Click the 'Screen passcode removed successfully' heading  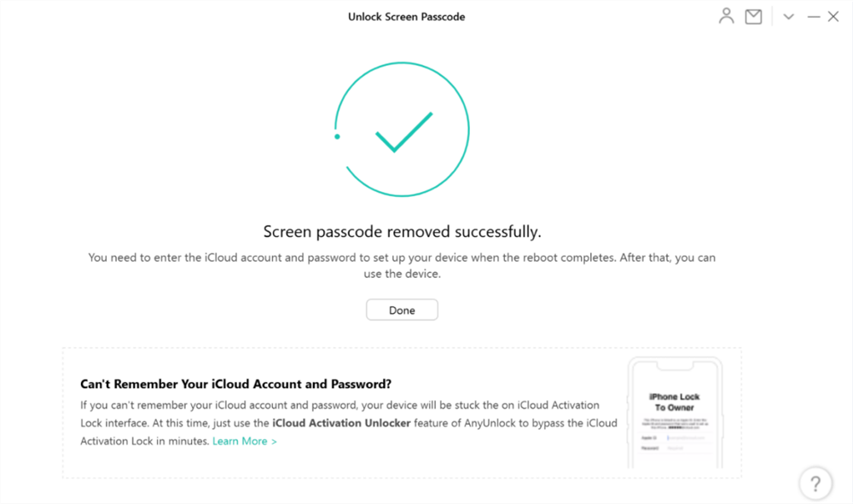tap(402, 232)
